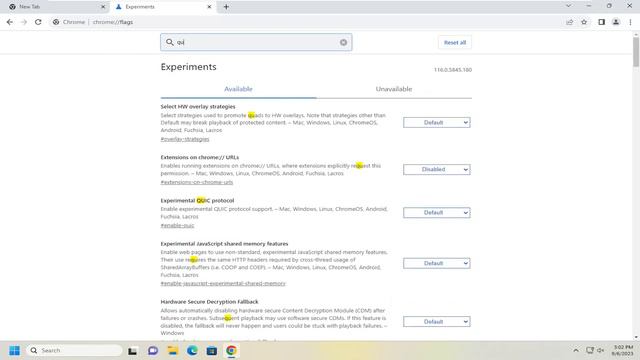Click the chrome://flags address bar
640x360 pixels.
point(306,22)
